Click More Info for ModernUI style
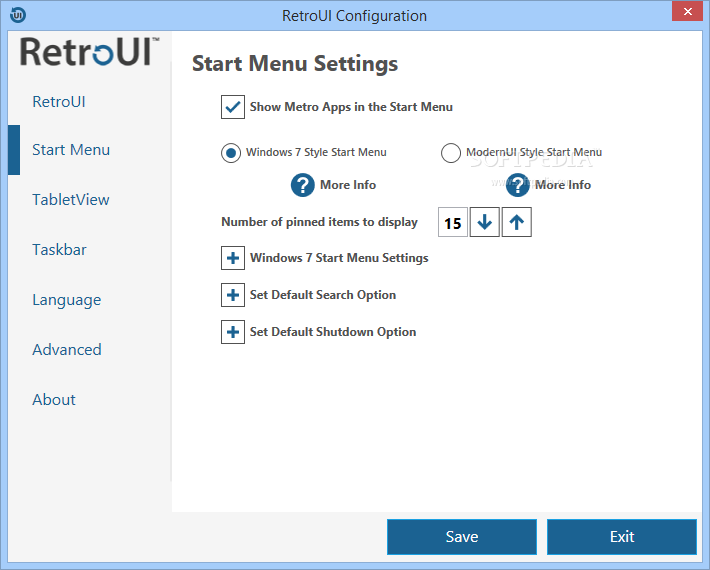This screenshot has height=570, width=710. (x=563, y=185)
